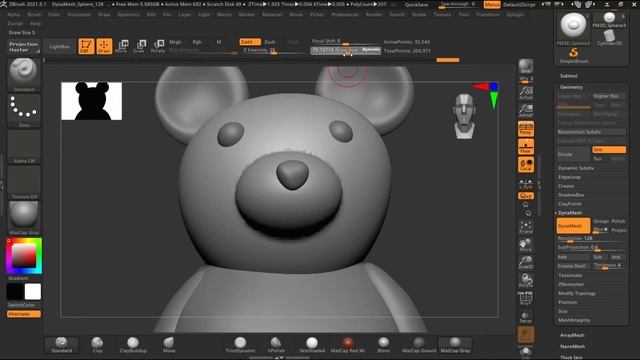640x360 pixels.
Task: Toggle the Xyz rotation mode
Action: coord(526,196)
